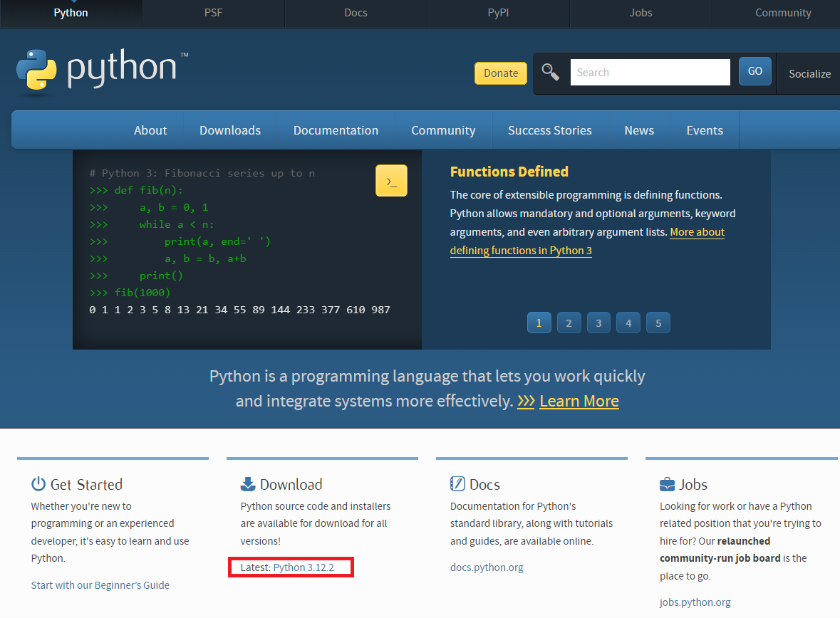
Task: Open the jobs.python.org link
Action: pyautogui.click(x=695, y=602)
